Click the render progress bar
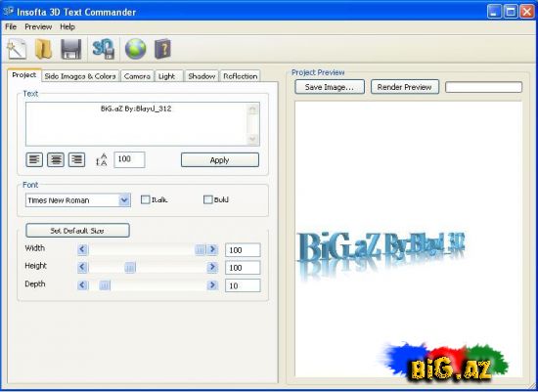 pyautogui.click(x=483, y=87)
